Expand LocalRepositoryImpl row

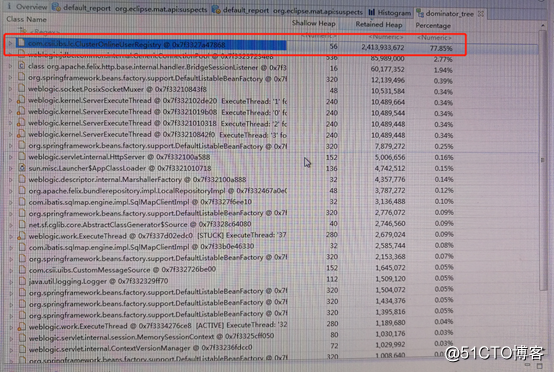pyautogui.click(x=11, y=191)
